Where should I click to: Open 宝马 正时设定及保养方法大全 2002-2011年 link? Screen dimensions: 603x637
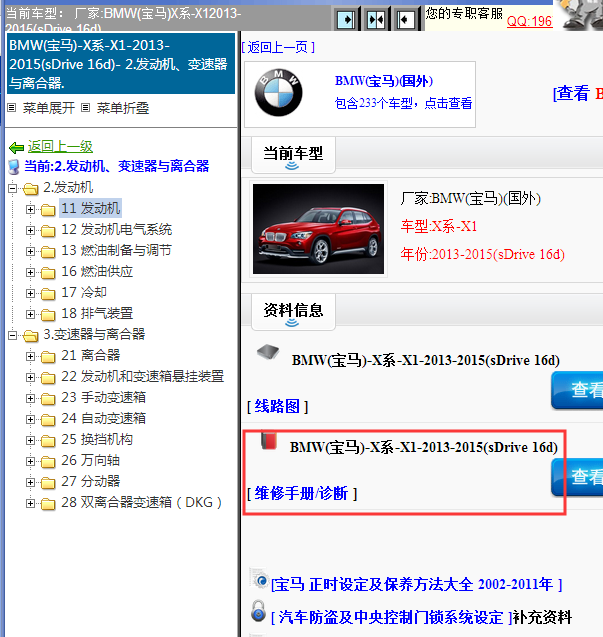point(416,585)
